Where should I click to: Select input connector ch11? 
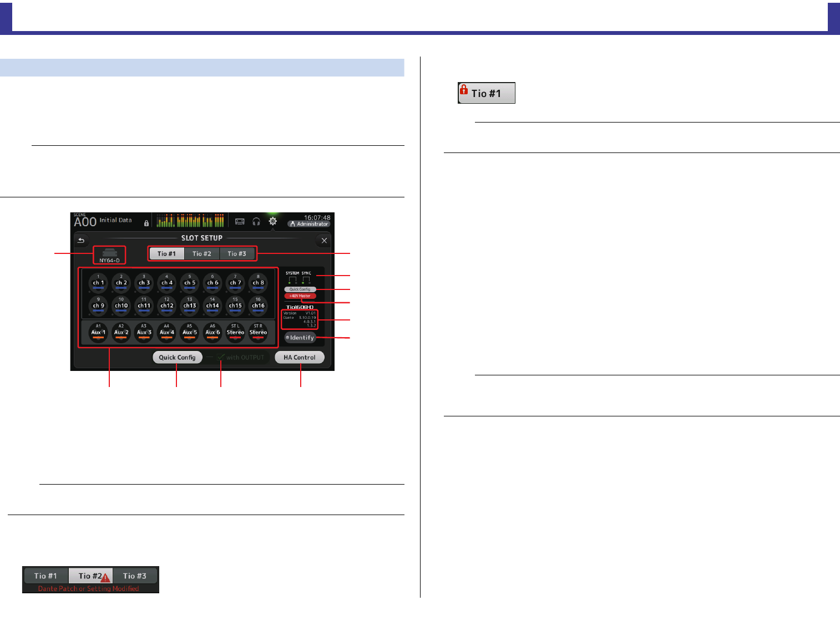[144, 305]
